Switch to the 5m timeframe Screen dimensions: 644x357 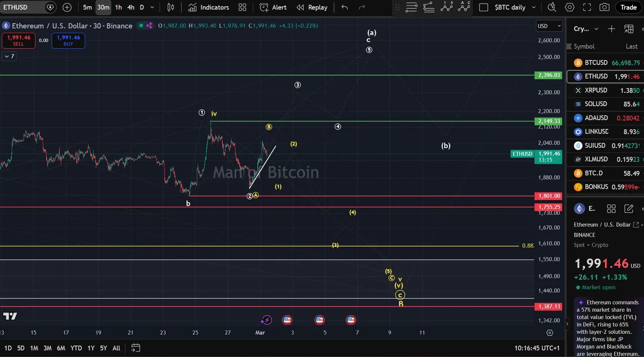pyautogui.click(x=87, y=7)
